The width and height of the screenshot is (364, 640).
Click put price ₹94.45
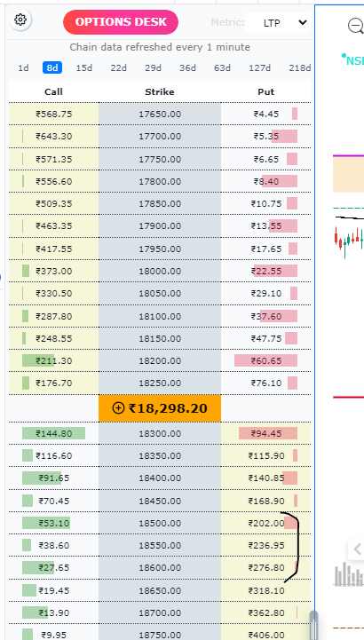[x=266, y=433]
